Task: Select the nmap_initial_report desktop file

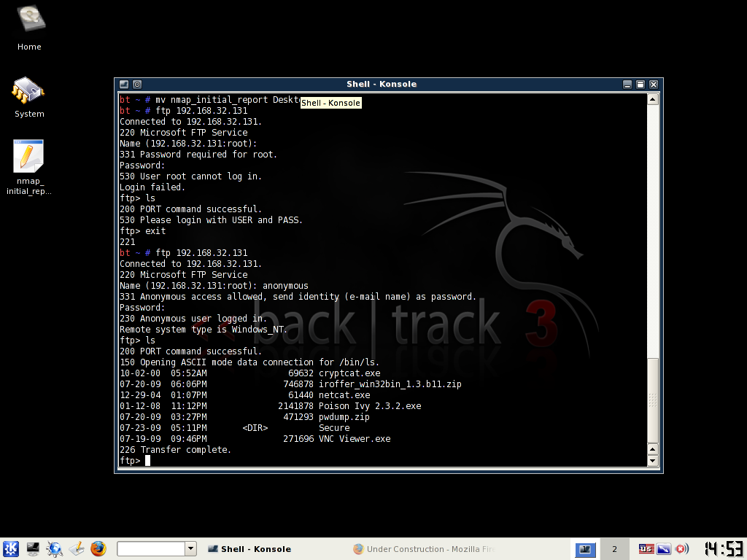Action: point(28,167)
